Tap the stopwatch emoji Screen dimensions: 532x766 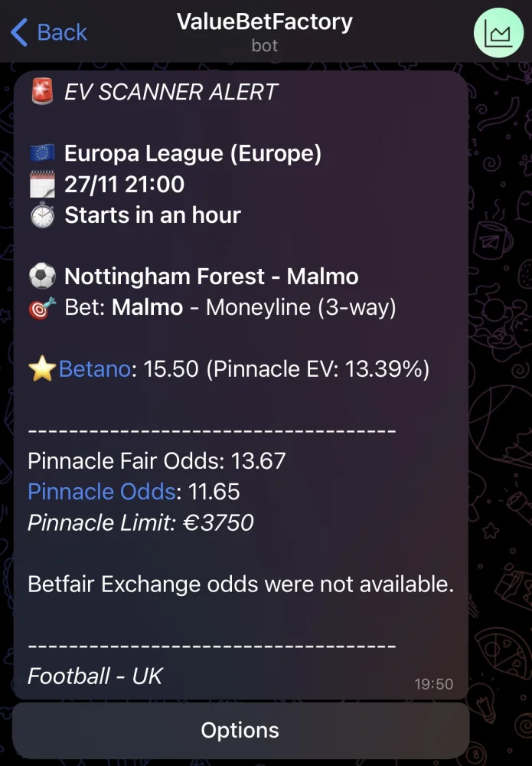click(x=42, y=215)
